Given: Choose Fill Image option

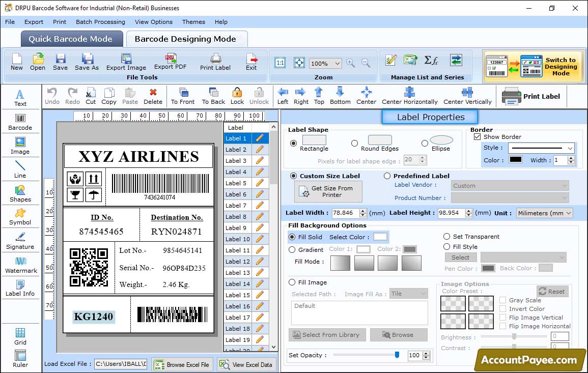Looking at the screenshot, I should click(x=292, y=282).
